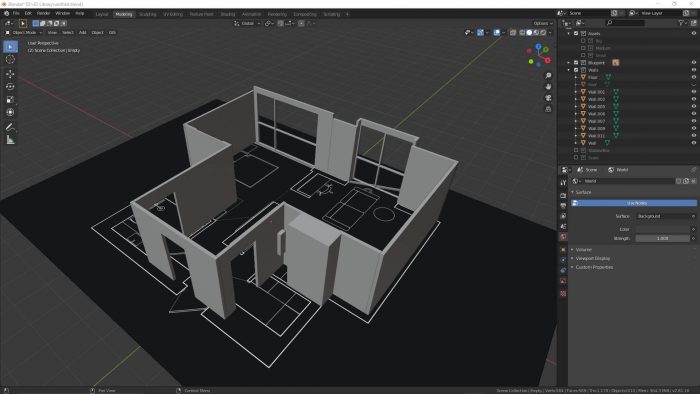Open the viewport Add menu
Viewport: 700px width, 394px height.
(x=83, y=33)
